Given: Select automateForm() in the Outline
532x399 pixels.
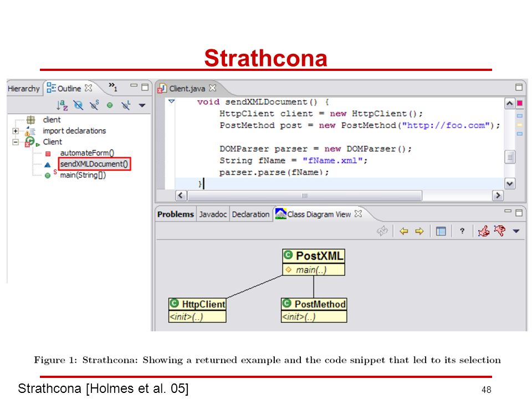Looking at the screenshot, I should point(87,153).
